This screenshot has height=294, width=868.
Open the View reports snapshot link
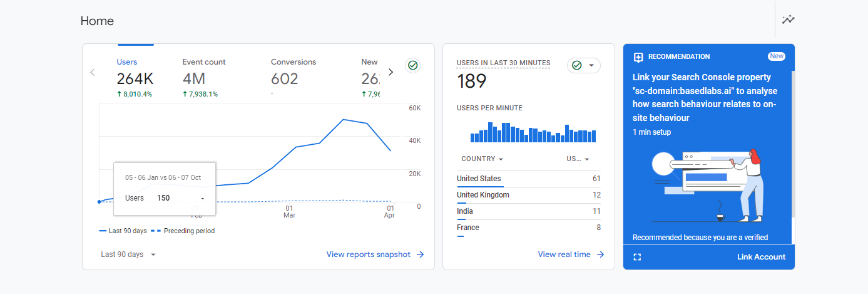click(x=369, y=255)
